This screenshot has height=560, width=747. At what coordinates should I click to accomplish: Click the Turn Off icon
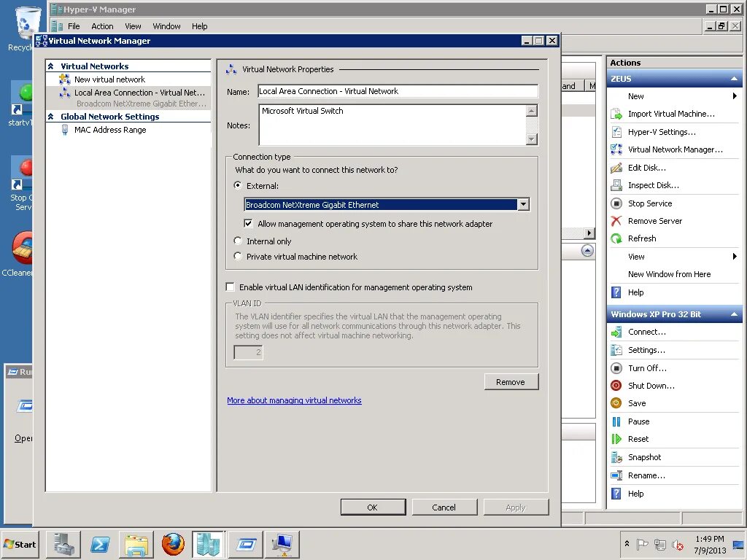click(616, 368)
